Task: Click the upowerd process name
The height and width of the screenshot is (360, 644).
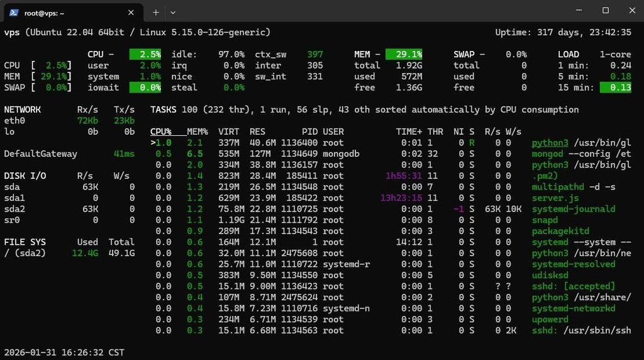Action: (550, 320)
